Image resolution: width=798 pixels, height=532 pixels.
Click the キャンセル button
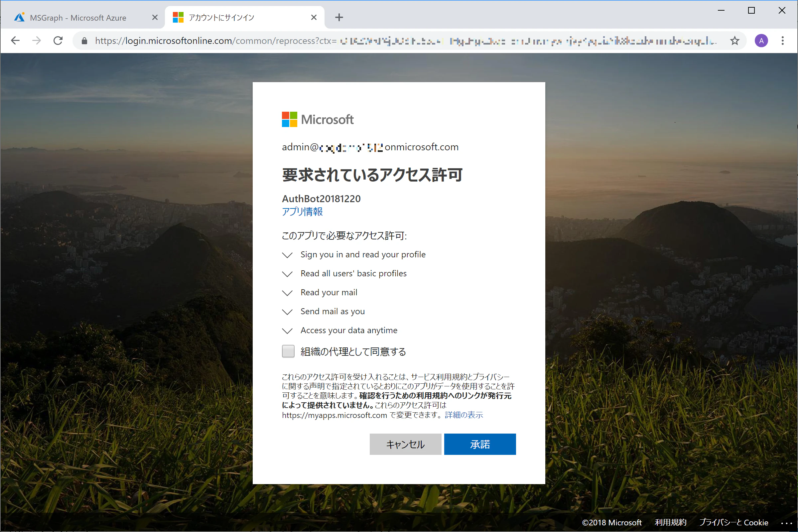click(405, 444)
